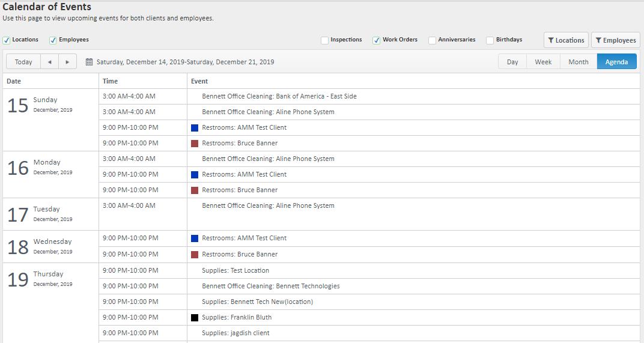Select the Agenda view tab

coord(616,62)
